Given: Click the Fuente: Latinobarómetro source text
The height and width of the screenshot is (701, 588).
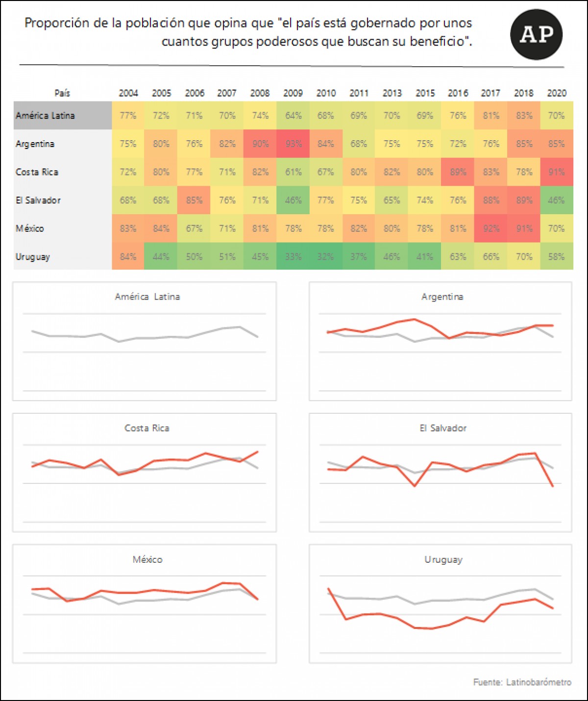Looking at the screenshot, I should pos(522,682).
